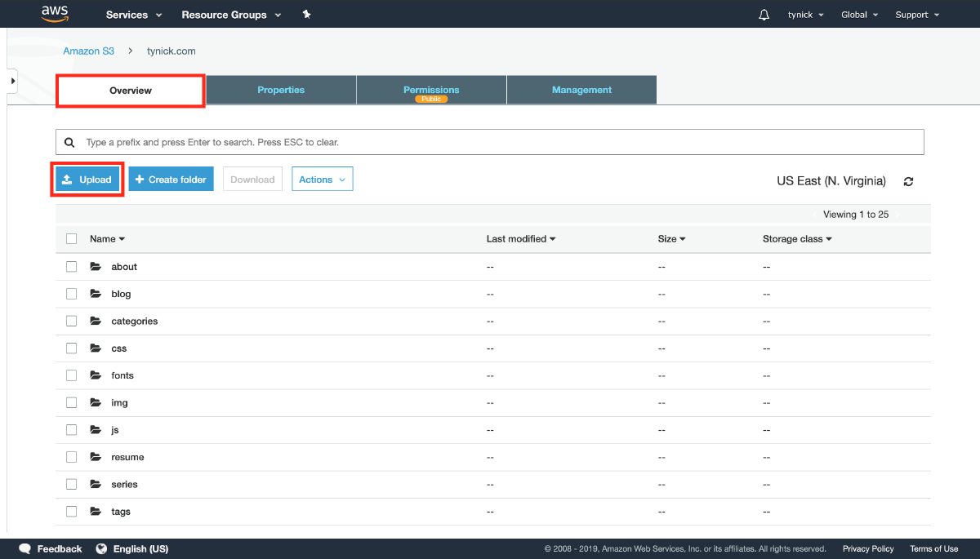Click the Feedback speech bubble icon
Viewport: 980px width, 559px height.
25,548
